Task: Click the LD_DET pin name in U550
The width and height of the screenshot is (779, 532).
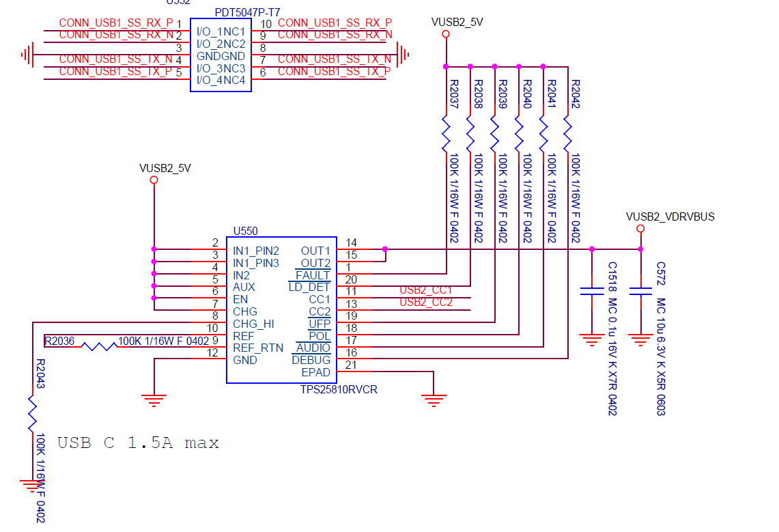Action: pos(309,287)
